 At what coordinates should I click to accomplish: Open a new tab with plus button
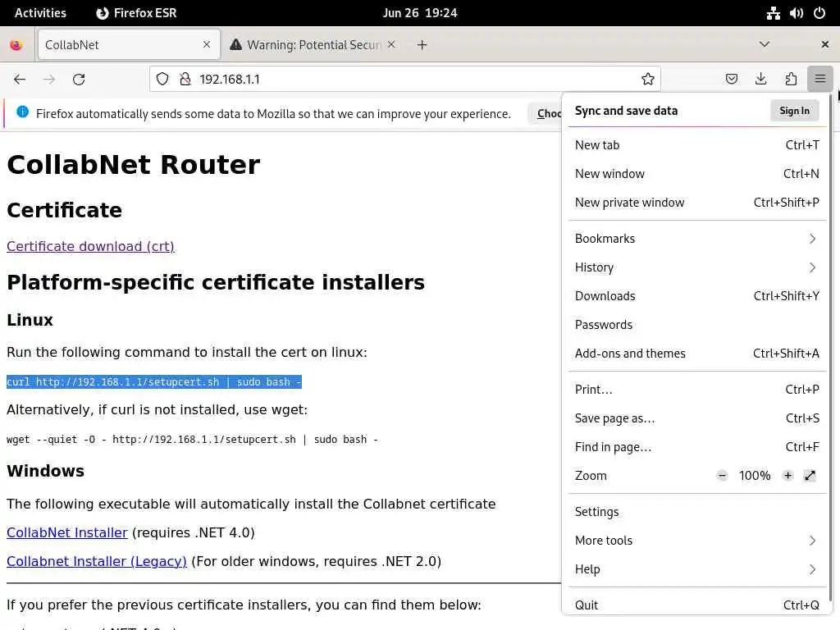[422, 45]
